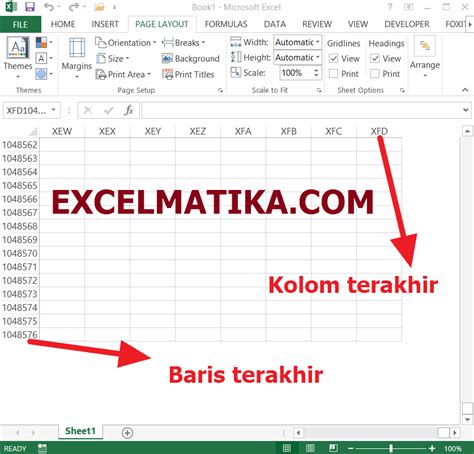474x454 pixels.
Task: Click the Sheet1 tab
Action: (x=80, y=431)
